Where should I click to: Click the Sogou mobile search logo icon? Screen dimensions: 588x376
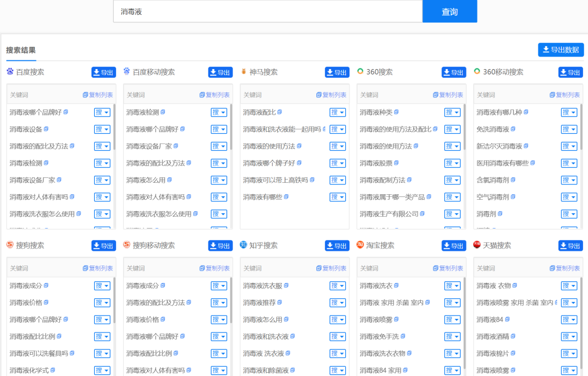point(127,245)
